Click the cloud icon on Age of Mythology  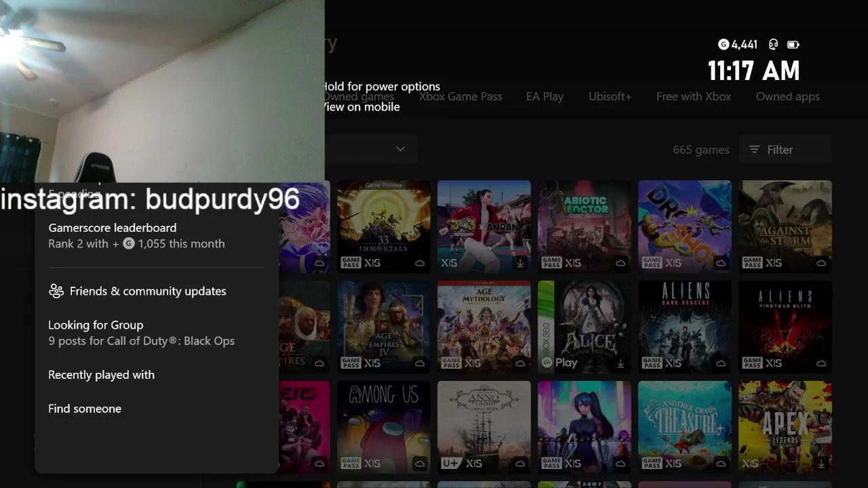tap(520, 363)
